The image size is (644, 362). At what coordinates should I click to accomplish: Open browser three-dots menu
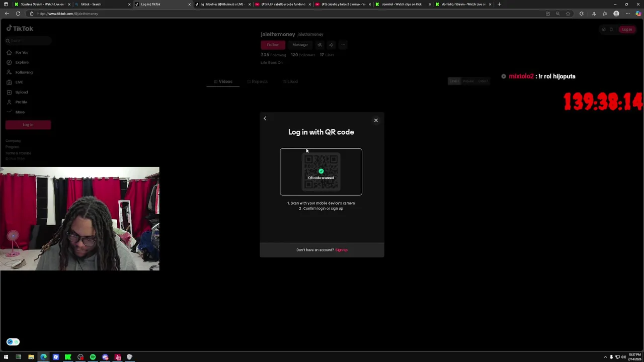pyautogui.click(x=627, y=14)
